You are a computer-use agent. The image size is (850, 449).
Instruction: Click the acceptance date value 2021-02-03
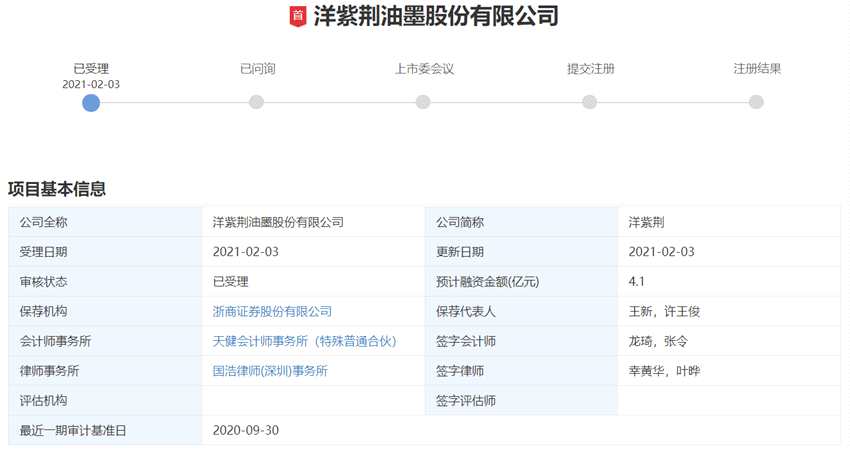246,252
